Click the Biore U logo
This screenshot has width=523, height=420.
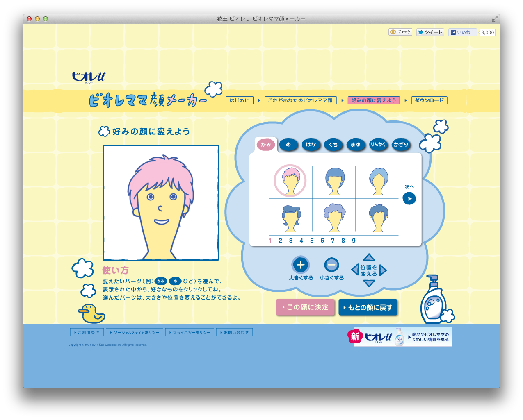point(89,77)
